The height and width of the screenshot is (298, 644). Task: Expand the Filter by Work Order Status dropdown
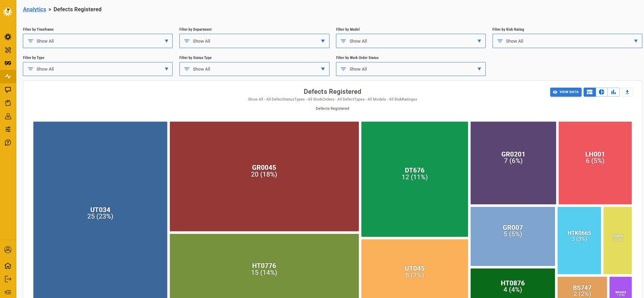(410, 69)
